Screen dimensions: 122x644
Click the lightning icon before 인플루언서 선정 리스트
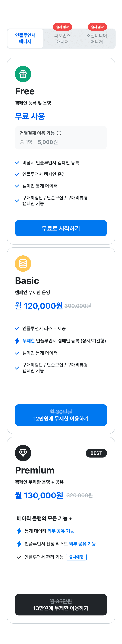pyautogui.click(x=19, y=543)
